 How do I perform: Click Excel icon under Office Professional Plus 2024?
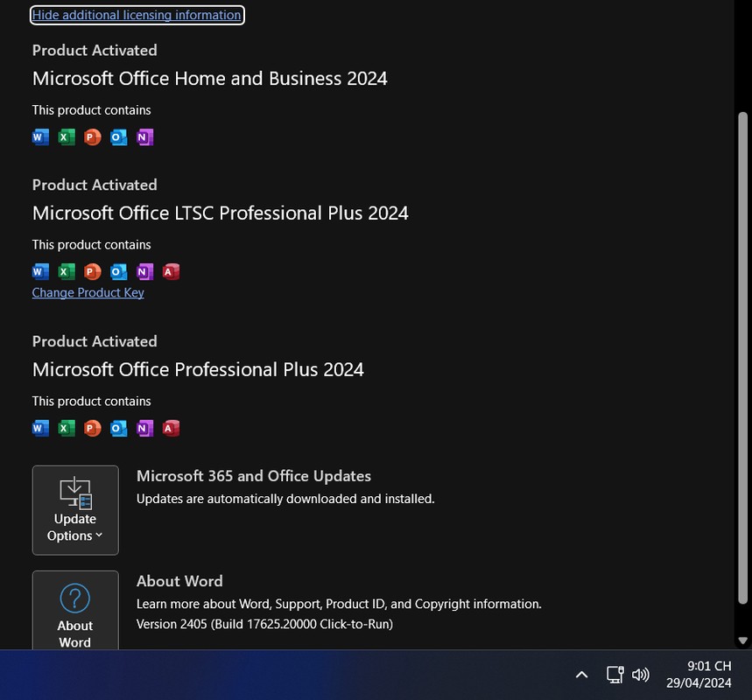[x=67, y=428]
